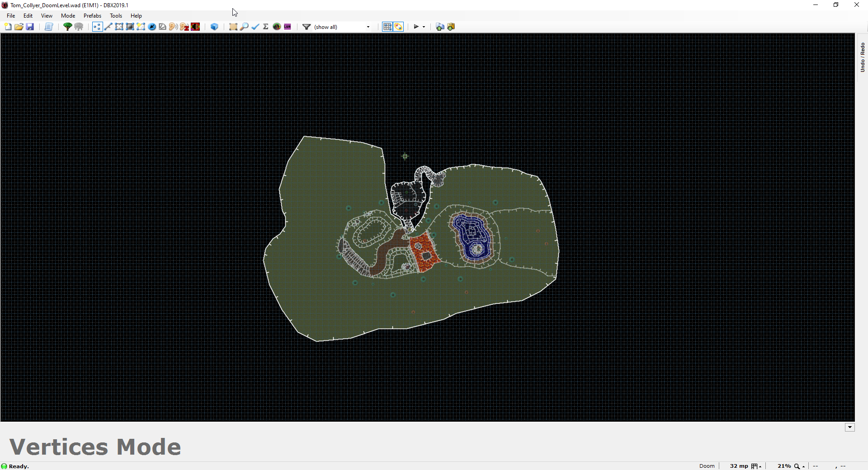Switch to Linedefs Mode
This screenshot has height=470, width=868.
(x=108, y=27)
